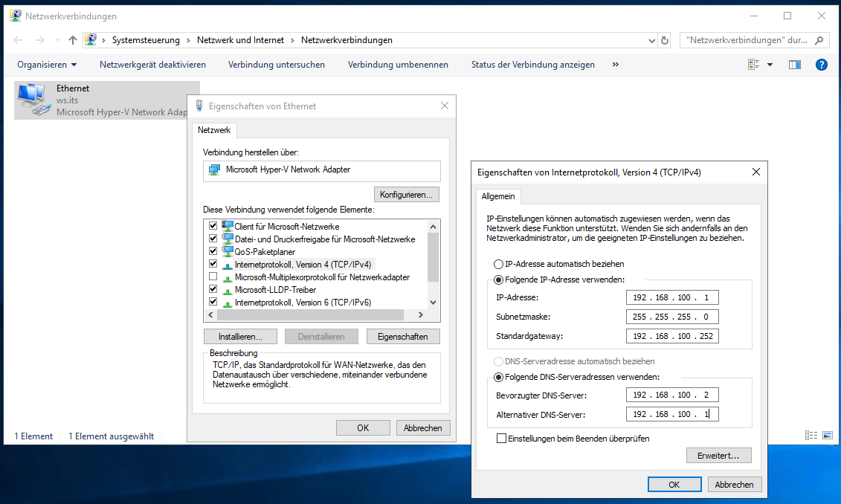The image size is (841, 504).
Task: Click the forward navigation arrow
Action: (39, 40)
